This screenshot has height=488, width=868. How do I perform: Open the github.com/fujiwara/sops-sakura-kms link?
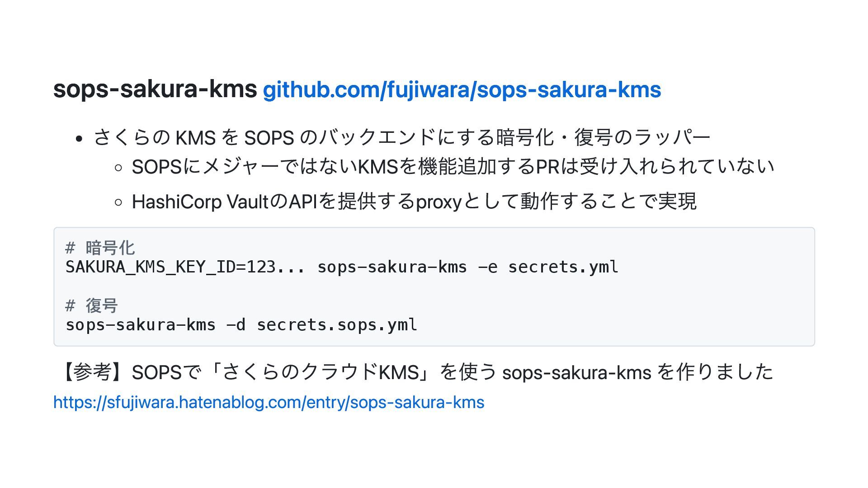click(462, 90)
